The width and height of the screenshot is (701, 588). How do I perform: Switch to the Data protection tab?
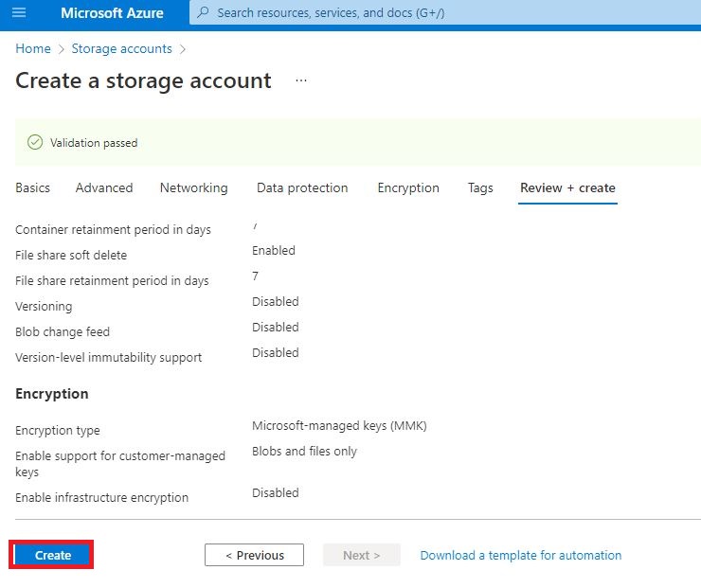tap(302, 187)
